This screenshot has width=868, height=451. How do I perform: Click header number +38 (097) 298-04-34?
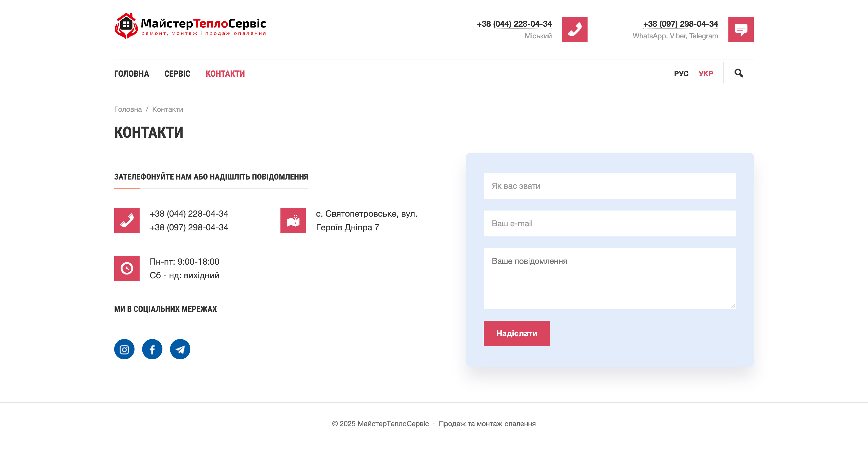pyautogui.click(x=680, y=24)
